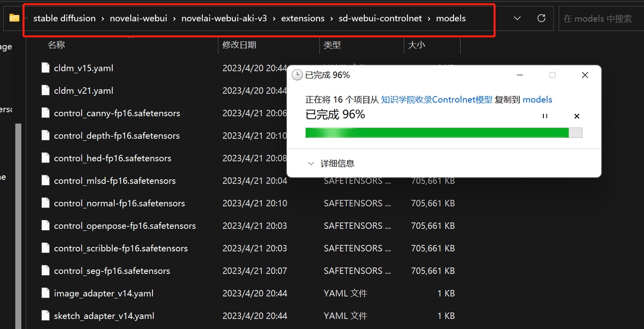The height and width of the screenshot is (329, 644).
Task: Click the file name cldm_v21.yaml
Action: point(84,91)
